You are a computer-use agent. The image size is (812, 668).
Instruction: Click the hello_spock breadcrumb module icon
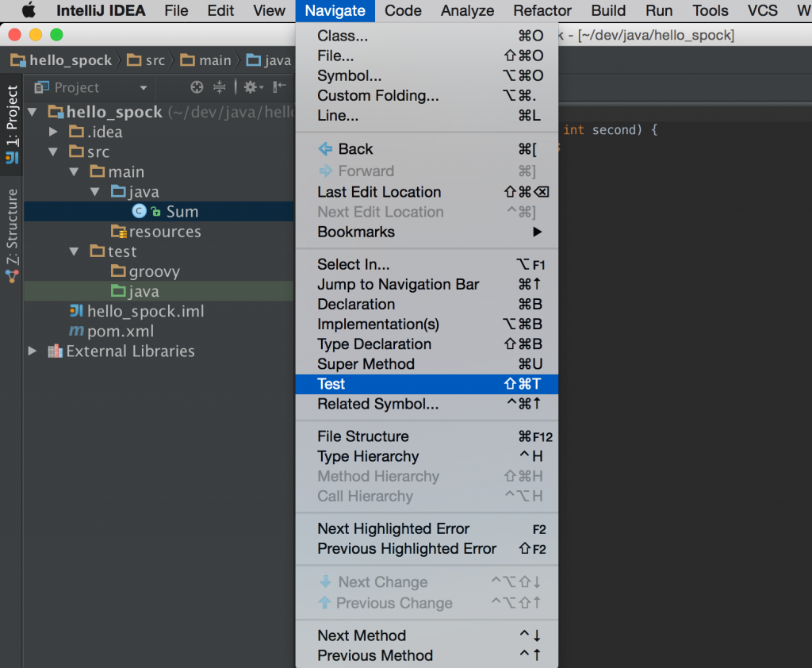(x=18, y=60)
